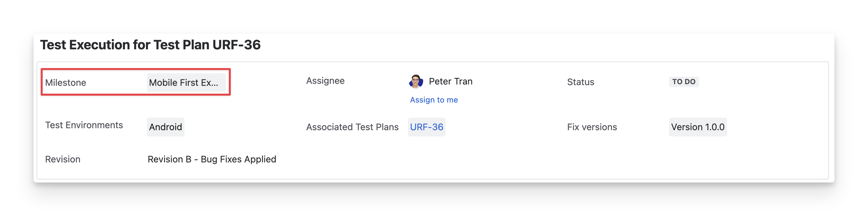This screenshot has width=868, height=216.
Task: Click Peter Tran's avatar picture
Action: (416, 82)
